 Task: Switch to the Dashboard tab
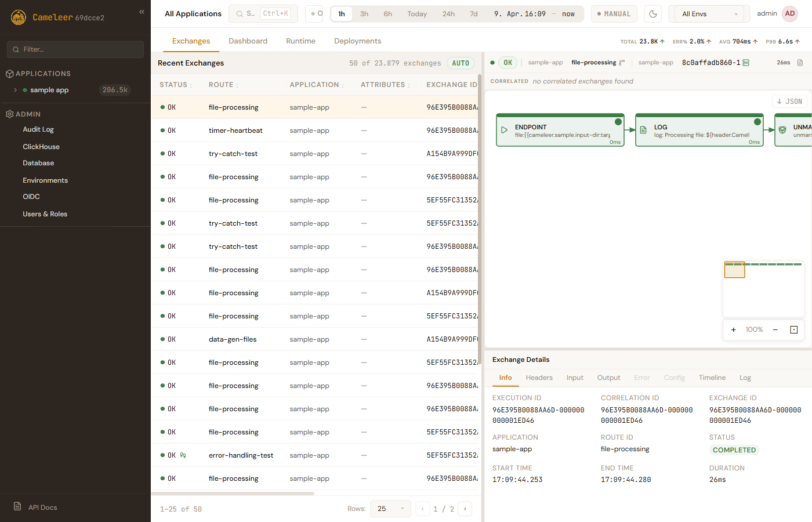point(248,41)
